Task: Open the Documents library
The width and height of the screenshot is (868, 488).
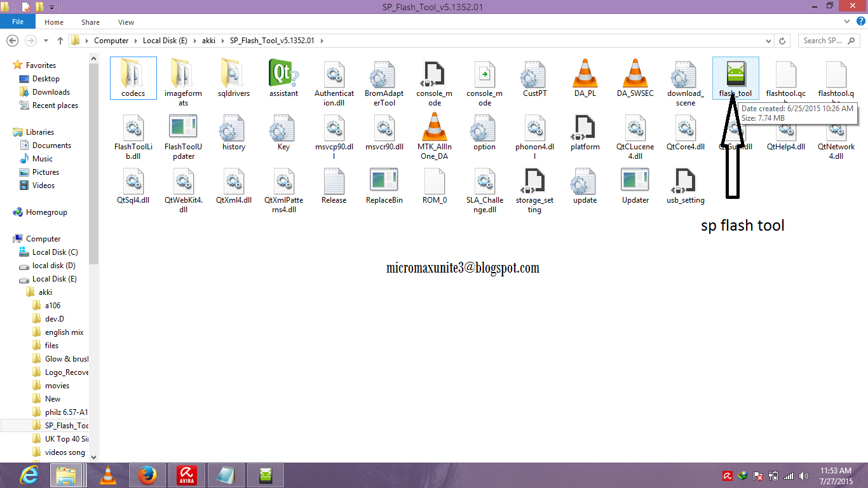Action: (x=51, y=146)
